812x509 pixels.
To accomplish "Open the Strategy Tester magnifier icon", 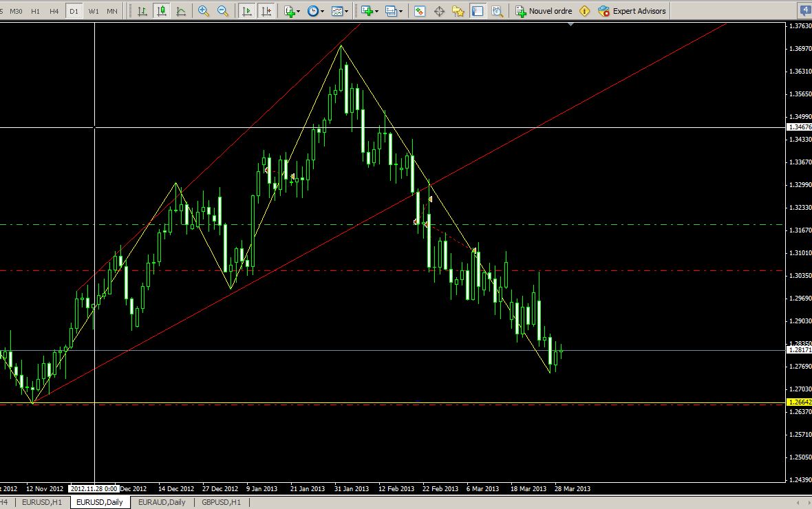I will (497, 11).
